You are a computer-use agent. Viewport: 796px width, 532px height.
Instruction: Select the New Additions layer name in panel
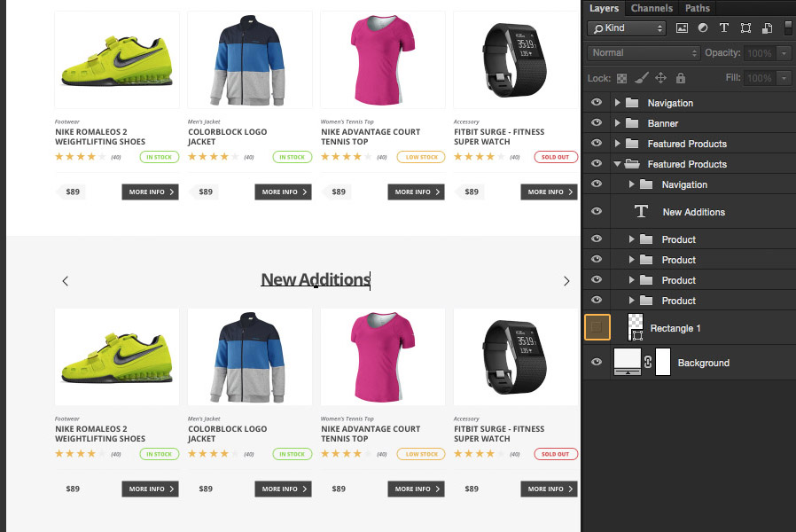tap(693, 212)
